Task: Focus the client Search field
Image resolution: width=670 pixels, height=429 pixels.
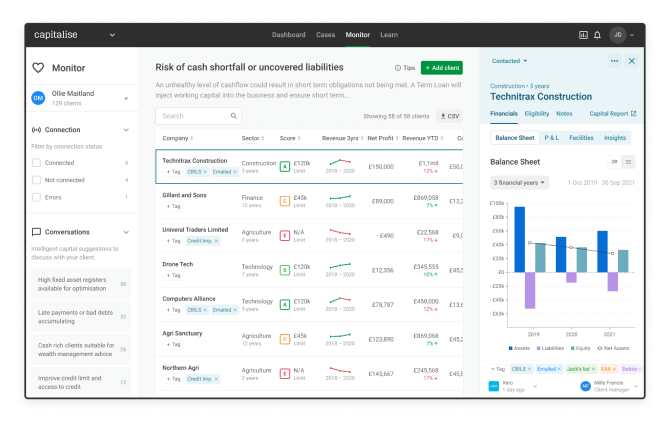Action: (x=198, y=116)
